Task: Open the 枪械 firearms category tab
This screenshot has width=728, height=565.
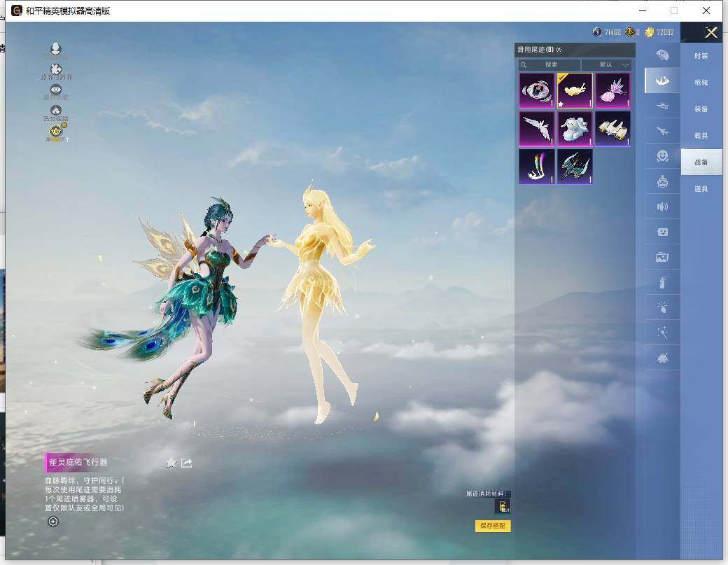Action: pyautogui.click(x=701, y=82)
